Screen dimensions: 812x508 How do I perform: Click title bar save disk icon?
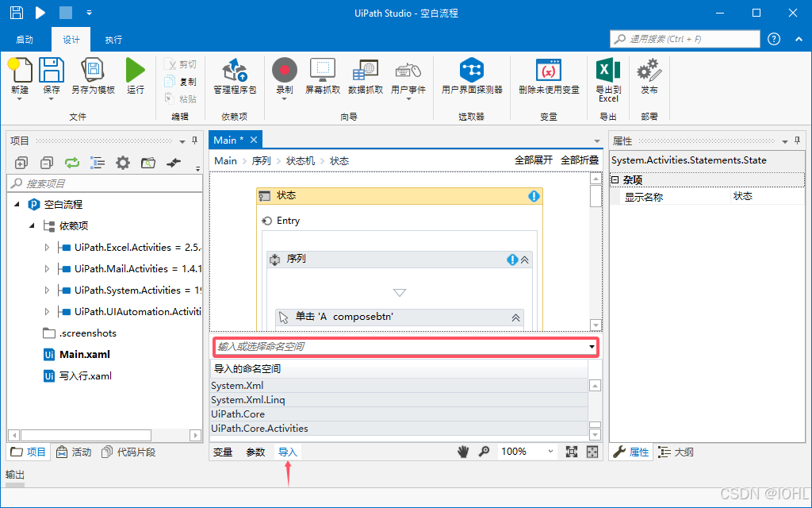[x=17, y=13]
